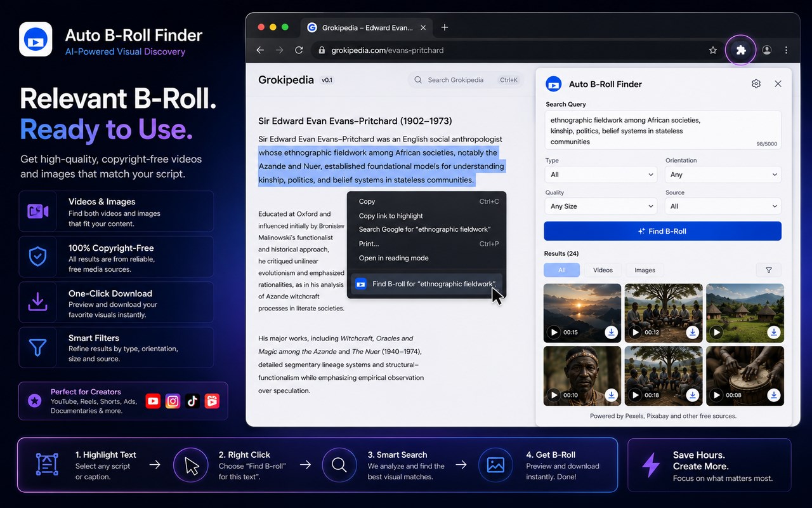Image resolution: width=812 pixels, height=508 pixels.
Task: Play the 00:15 sunset video
Action: [x=554, y=332]
